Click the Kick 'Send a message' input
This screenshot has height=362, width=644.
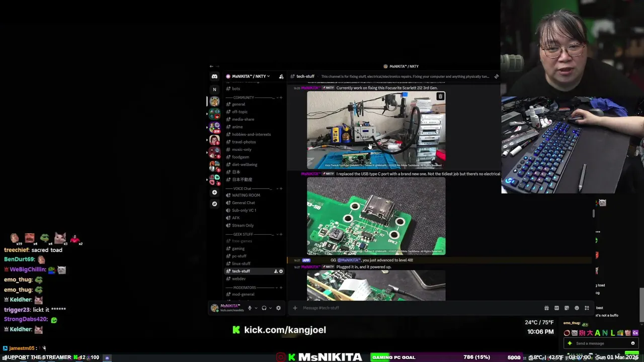602,343
